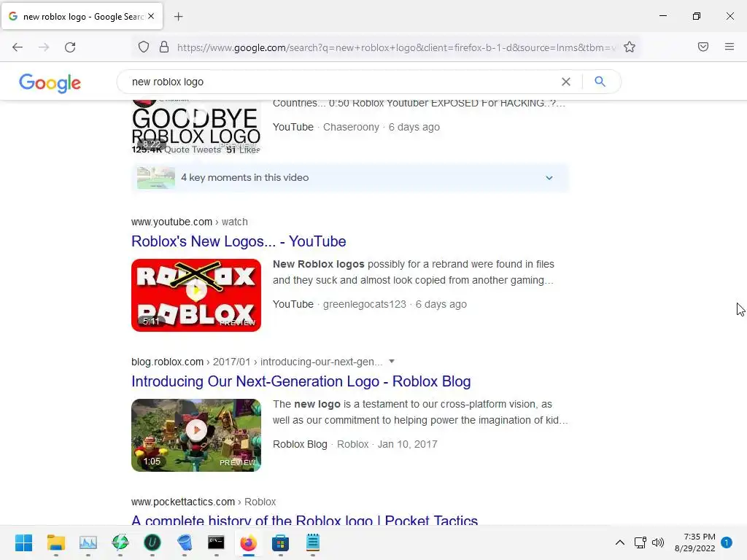Click the 'greenlegocats123' channel name
The width and height of the screenshot is (747, 560).
point(365,304)
